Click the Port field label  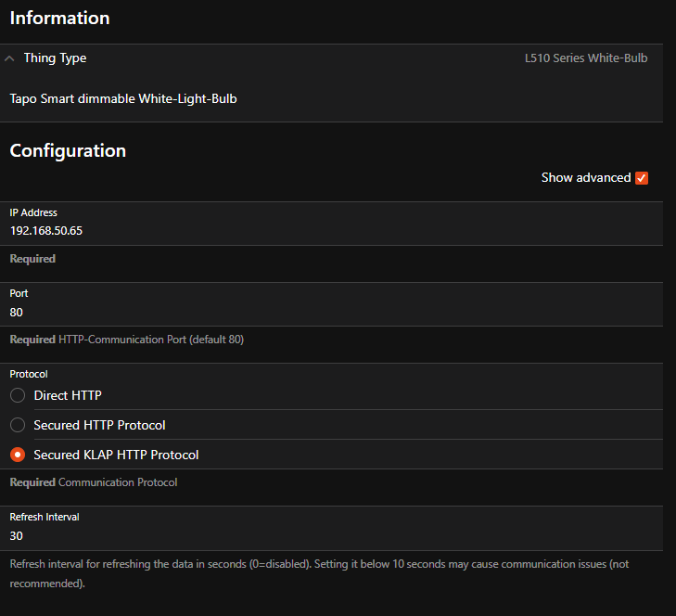19,293
